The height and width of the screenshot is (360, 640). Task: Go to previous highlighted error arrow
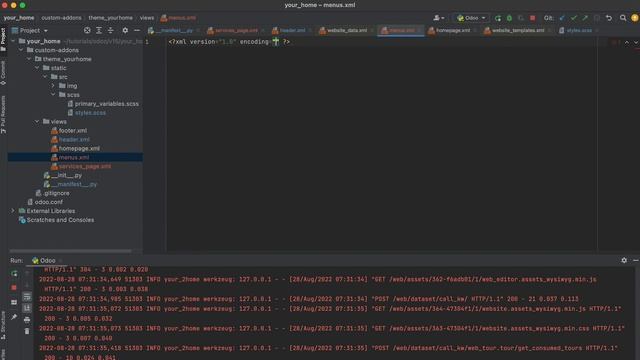click(x=627, y=42)
